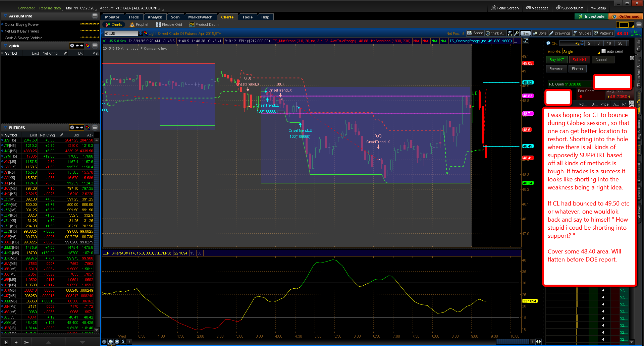The image size is (644, 346).
Task: Open Futures watchlist list menu
Action: (x=95, y=127)
